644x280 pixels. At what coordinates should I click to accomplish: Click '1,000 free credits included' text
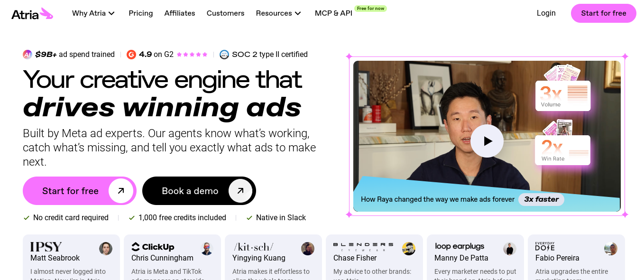pyautogui.click(x=182, y=217)
